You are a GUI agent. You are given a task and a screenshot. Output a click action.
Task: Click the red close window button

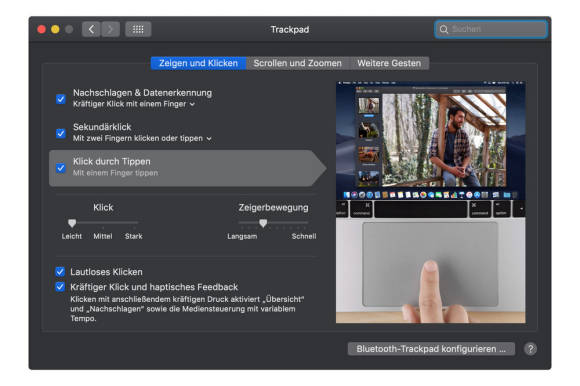[41, 29]
